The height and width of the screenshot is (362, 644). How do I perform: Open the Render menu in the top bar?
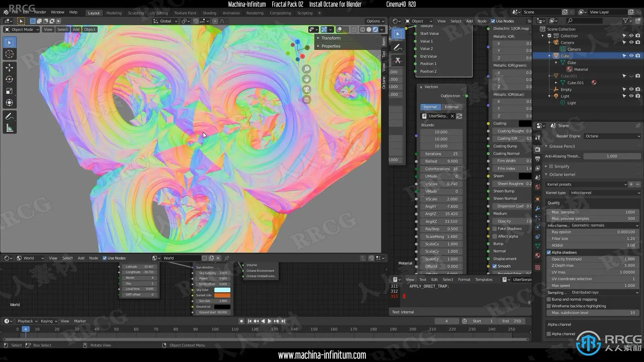(x=40, y=12)
